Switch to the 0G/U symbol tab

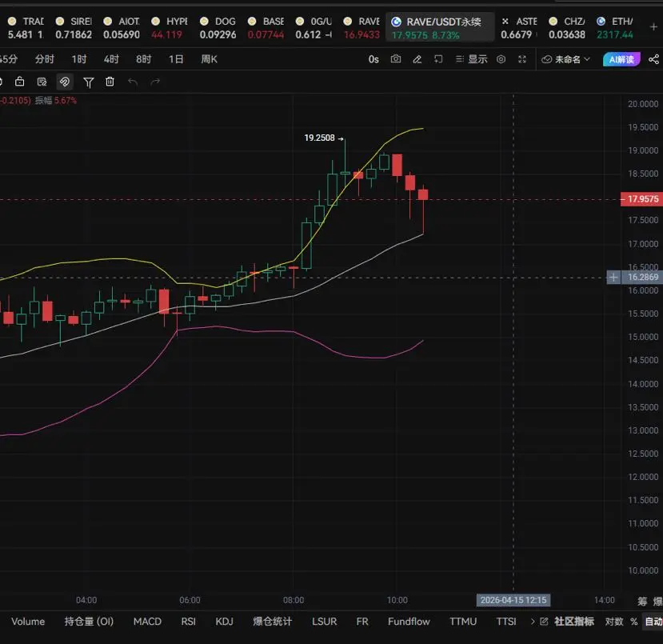pyautogui.click(x=314, y=27)
